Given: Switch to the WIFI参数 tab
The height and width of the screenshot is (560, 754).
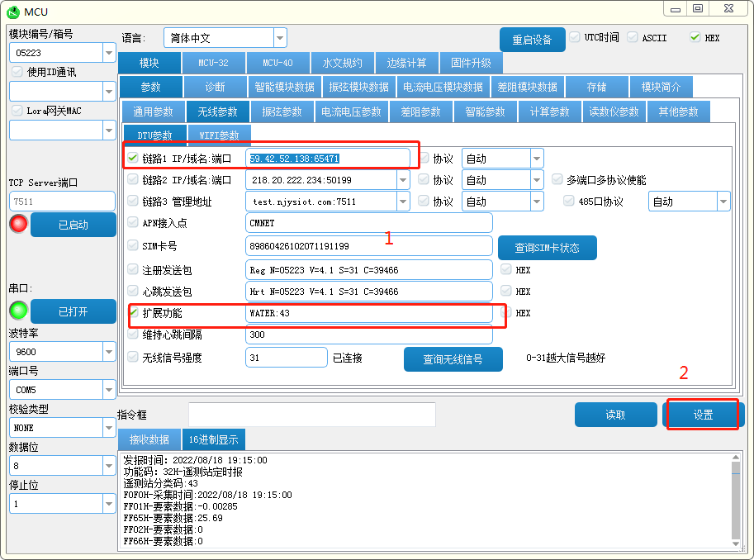Looking at the screenshot, I should tap(219, 135).
